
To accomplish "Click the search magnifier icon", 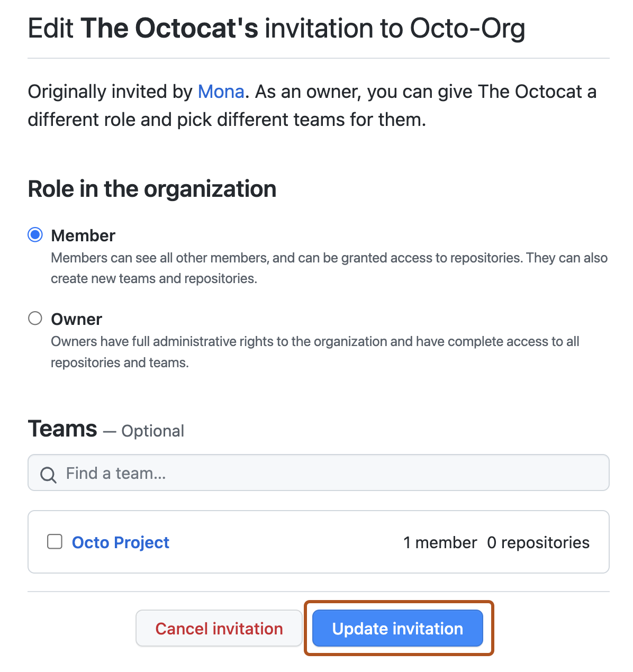I will point(48,475).
